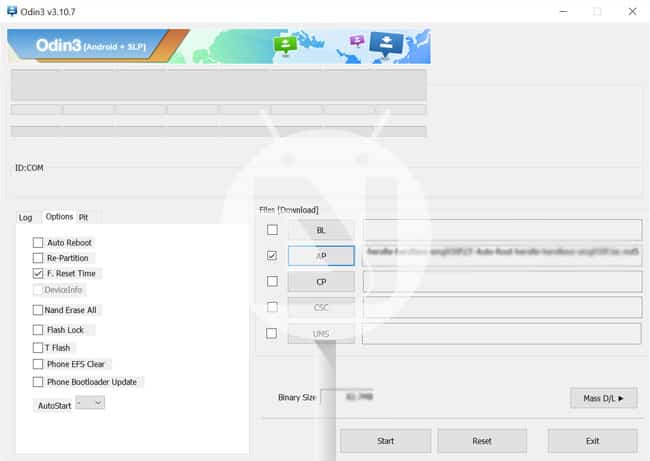The image size is (650, 461).
Task: Click the AP file path field
Action: coord(502,256)
